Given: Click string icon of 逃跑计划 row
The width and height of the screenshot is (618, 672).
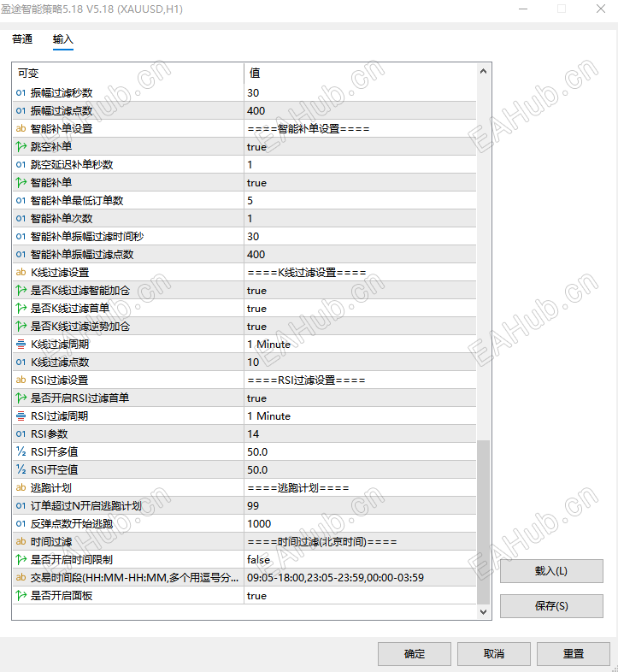Looking at the screenshot, I should pyautogui.click(x=21, y=487).
